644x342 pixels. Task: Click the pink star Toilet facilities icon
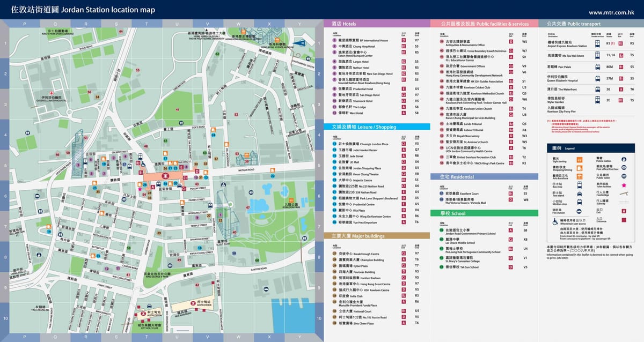624,185
